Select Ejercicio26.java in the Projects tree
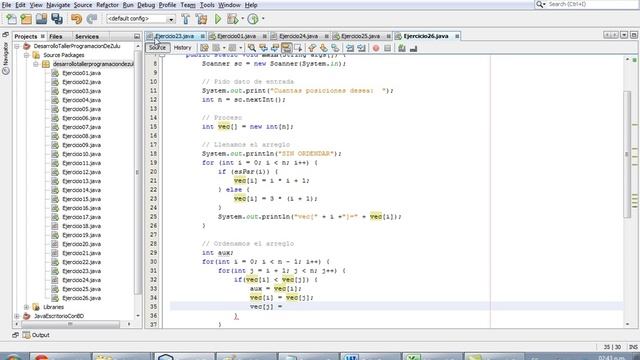640x360 pixels. (x=82, y=298)
